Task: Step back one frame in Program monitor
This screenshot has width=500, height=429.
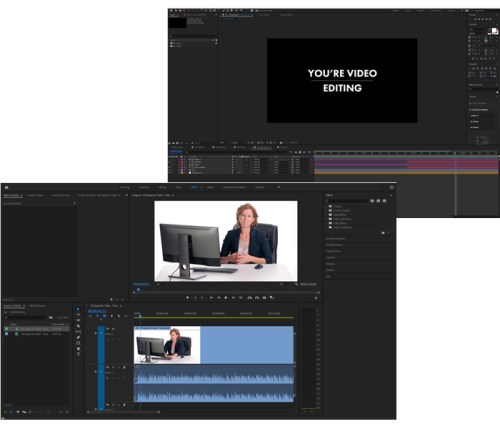Action: (x=219, y=297)
